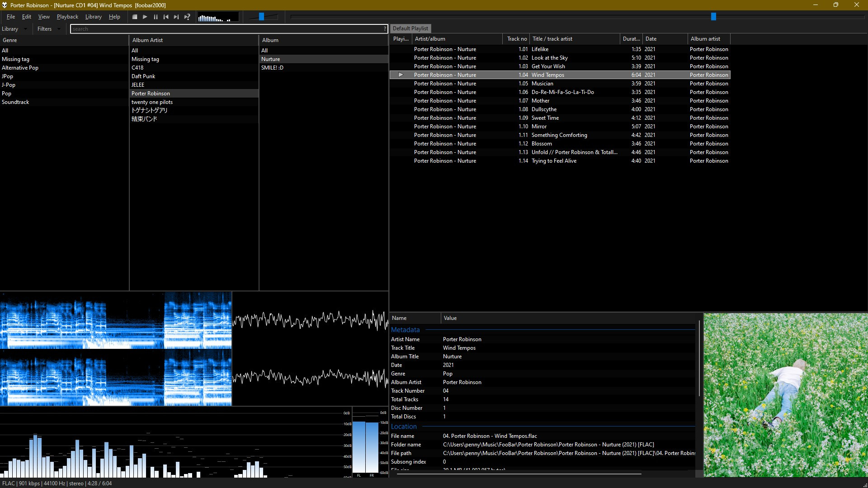Select C418 in Album Artist list
The height and width of the screenshot is (488, 868).
point(194,68)
